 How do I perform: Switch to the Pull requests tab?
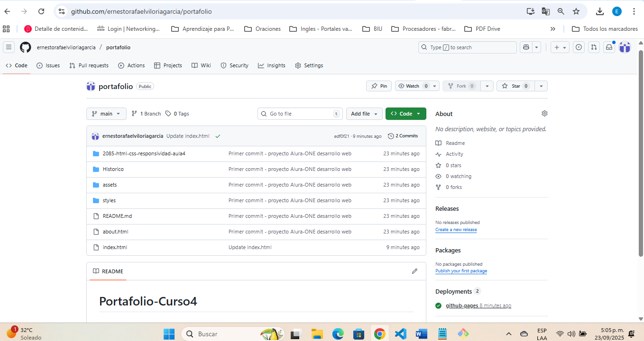tap(89, 65)
